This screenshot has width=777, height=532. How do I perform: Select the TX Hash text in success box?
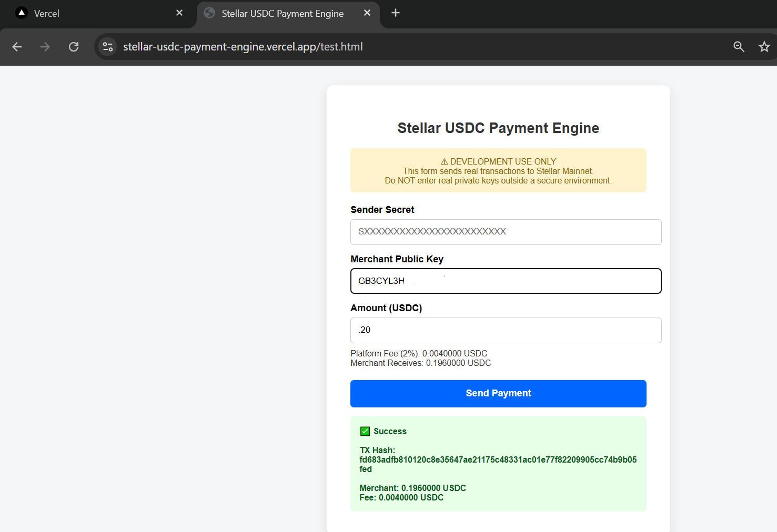point(498,459)
